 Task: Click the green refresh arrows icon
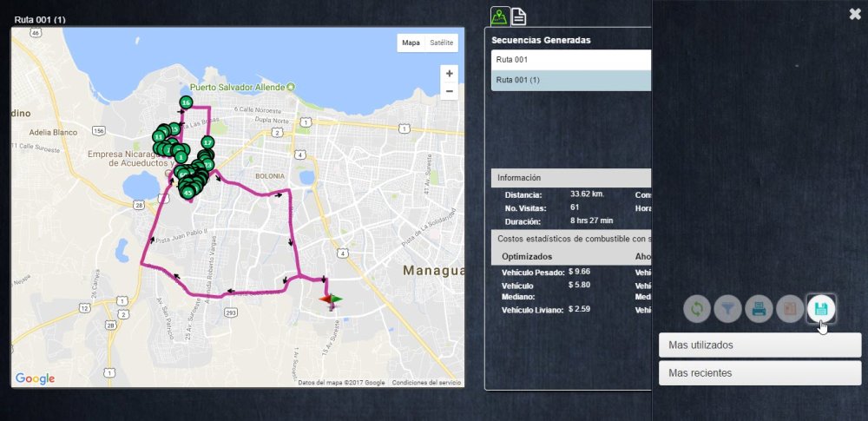click(x=697, y=308)
